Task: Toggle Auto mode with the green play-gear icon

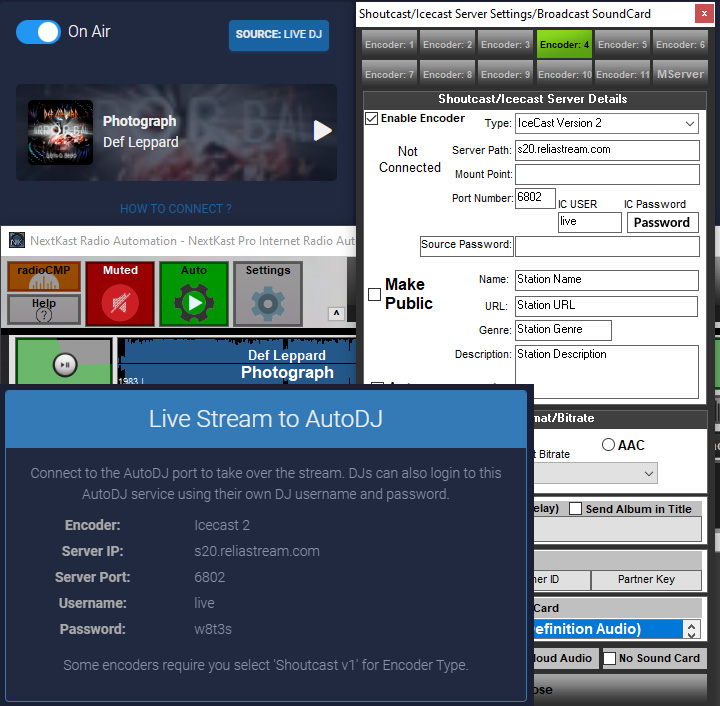Action: point(194,301)
